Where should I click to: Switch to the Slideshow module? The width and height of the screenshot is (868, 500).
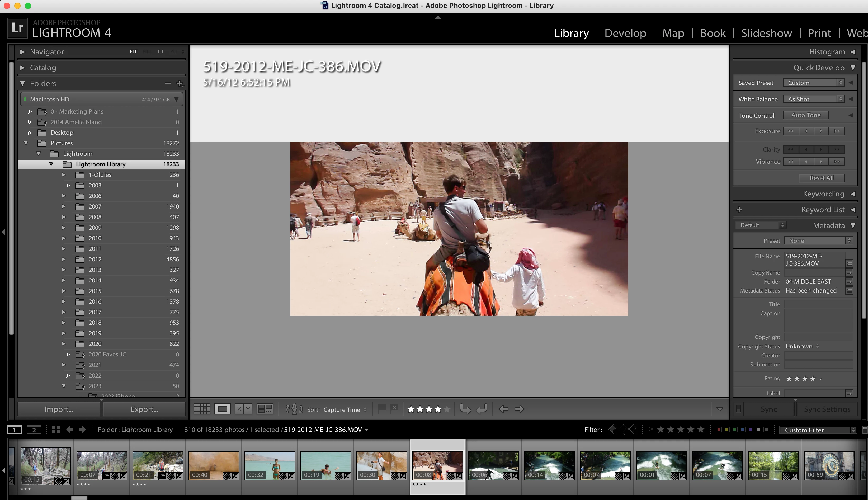tap(766, 33)
